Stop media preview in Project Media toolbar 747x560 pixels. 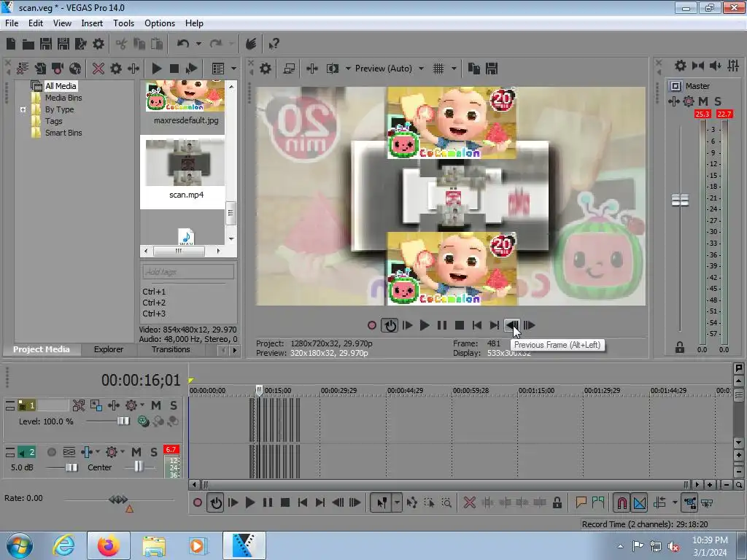[174, 69]
